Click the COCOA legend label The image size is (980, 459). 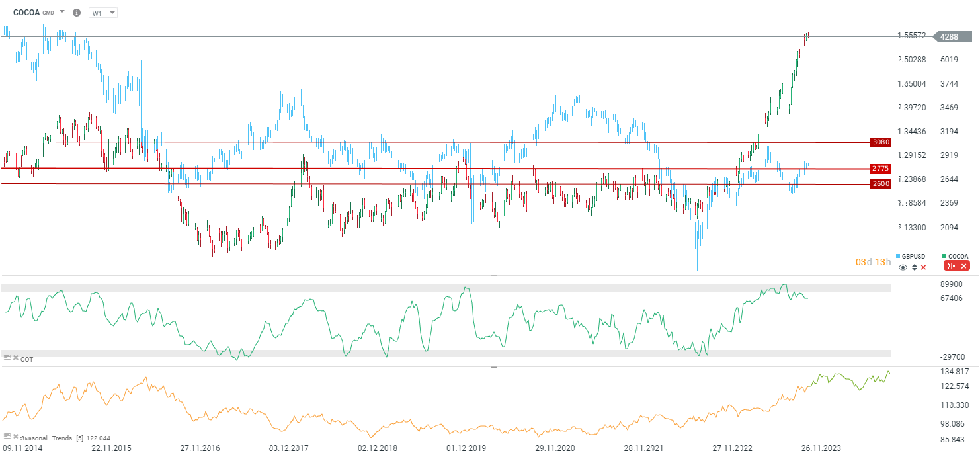coord(958,257)
